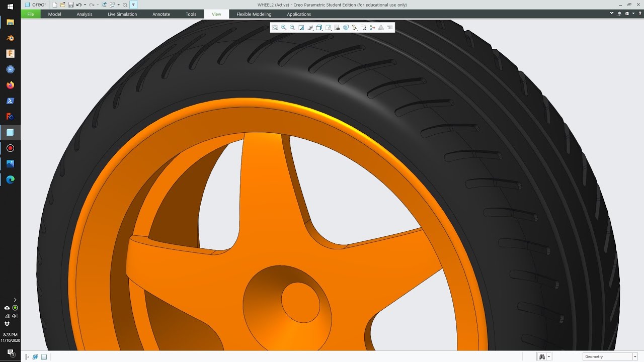Click the last graphics toolbar icon
This screenshot has width=644, height=362.
390,28
